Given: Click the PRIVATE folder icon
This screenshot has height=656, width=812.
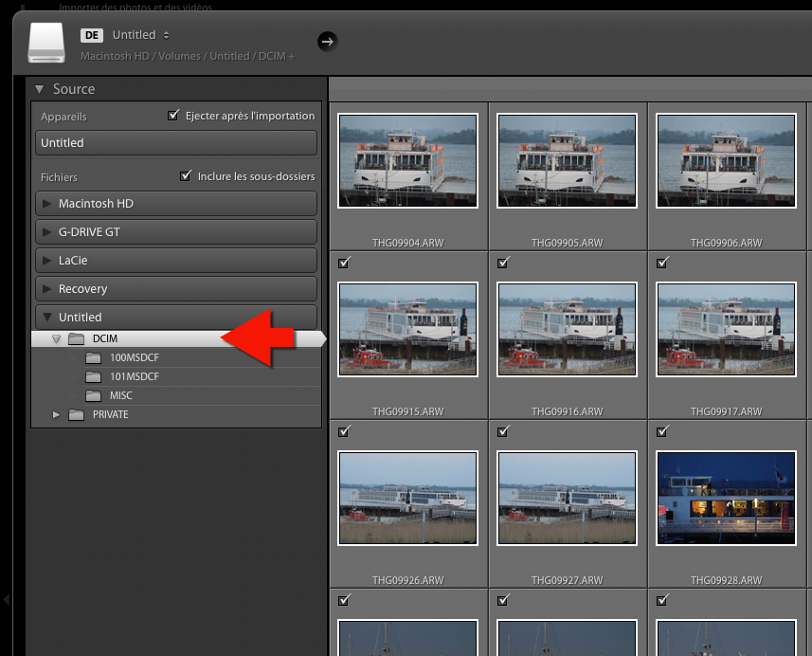Looking at the screenshot, I should (x=76, y=415).
